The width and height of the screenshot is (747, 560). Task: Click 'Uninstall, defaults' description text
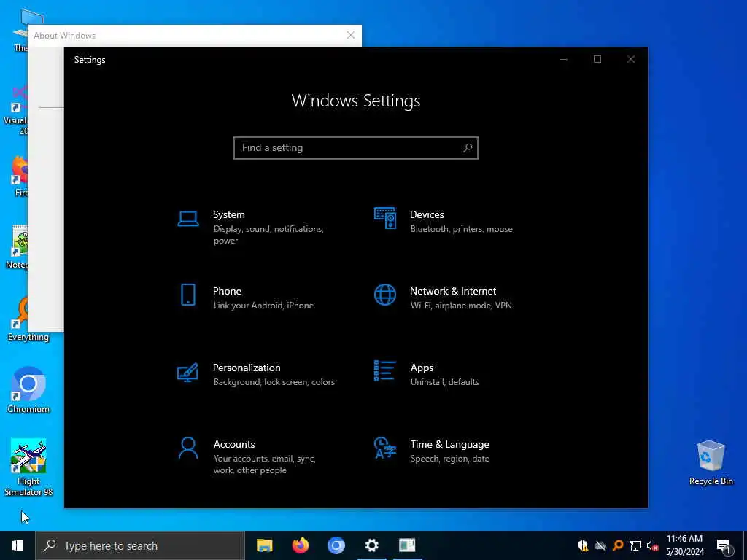coord(444,382)
